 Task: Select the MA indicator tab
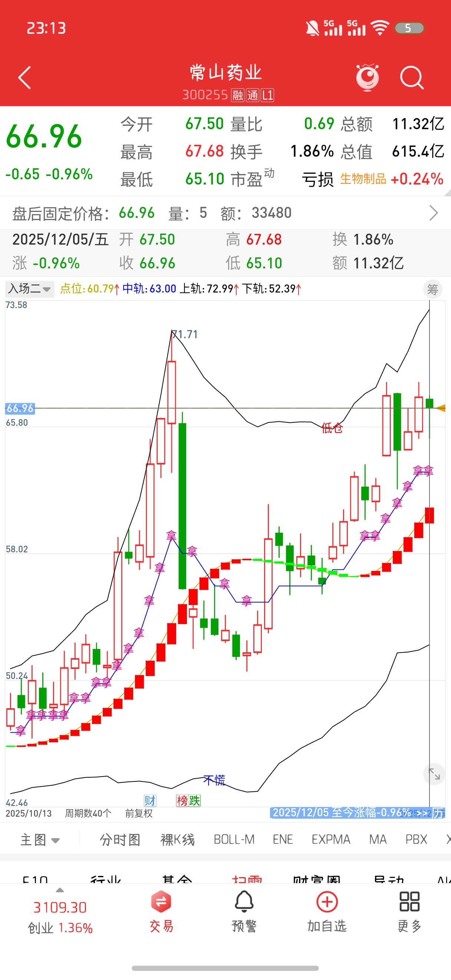point(378,840)
